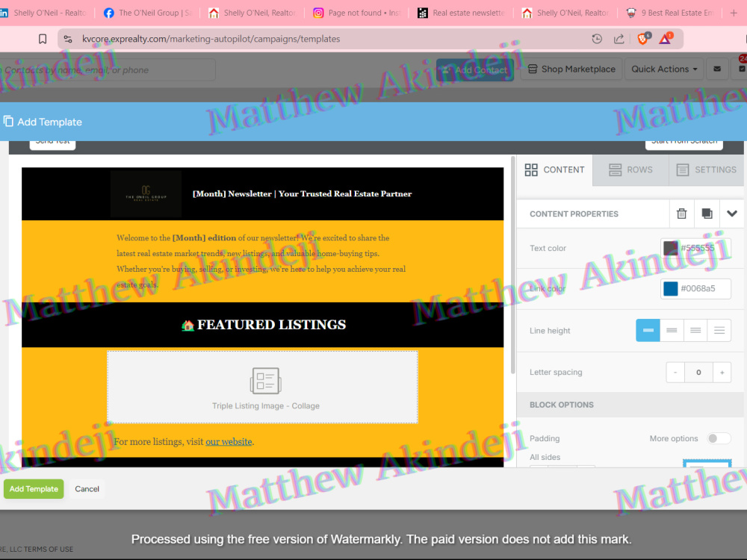Open browsing history clock icon

click(597, 39)
